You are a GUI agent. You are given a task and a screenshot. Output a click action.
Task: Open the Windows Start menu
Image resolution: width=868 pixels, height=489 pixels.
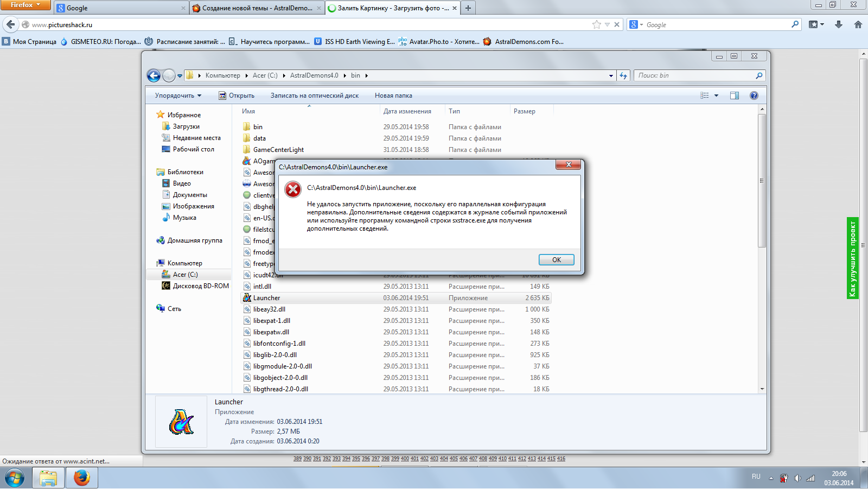pos(15,478)
